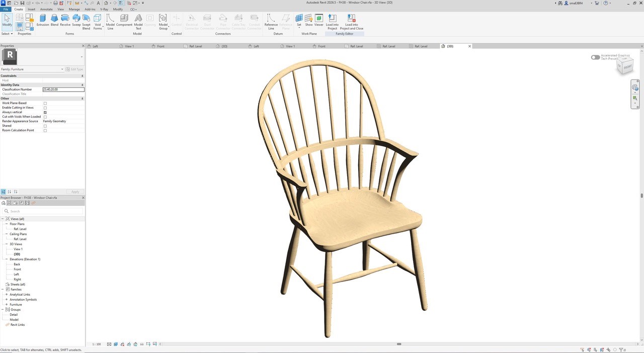The width and height of the screenshot is (644, 353).
Task: Uncheck the Always vertical checkbox
Action: click(x=45, y=112)
